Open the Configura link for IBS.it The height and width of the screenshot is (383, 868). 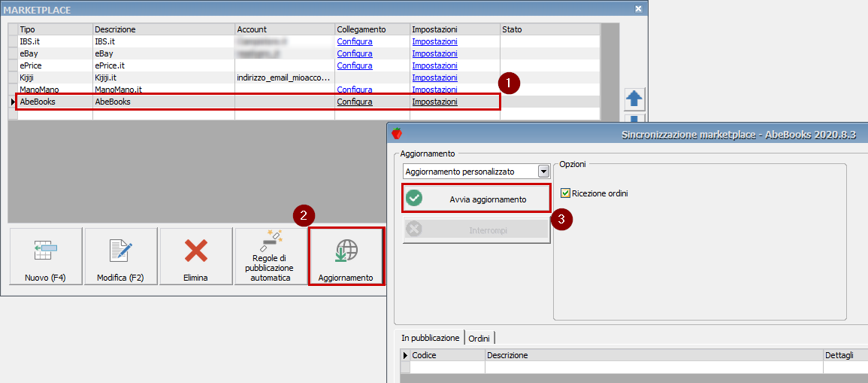pyautogui.click(x=354, y=41)
